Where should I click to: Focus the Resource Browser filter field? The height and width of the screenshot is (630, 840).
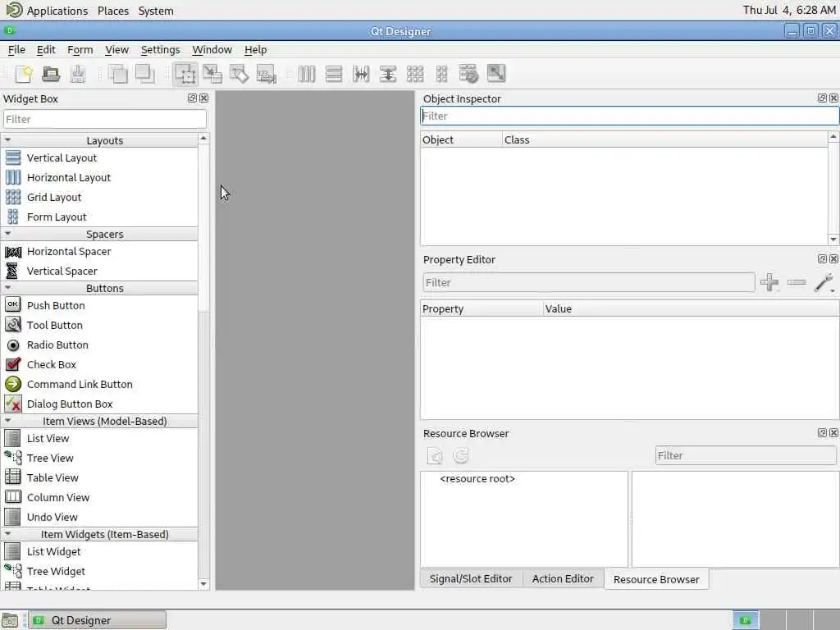(745, 456)
